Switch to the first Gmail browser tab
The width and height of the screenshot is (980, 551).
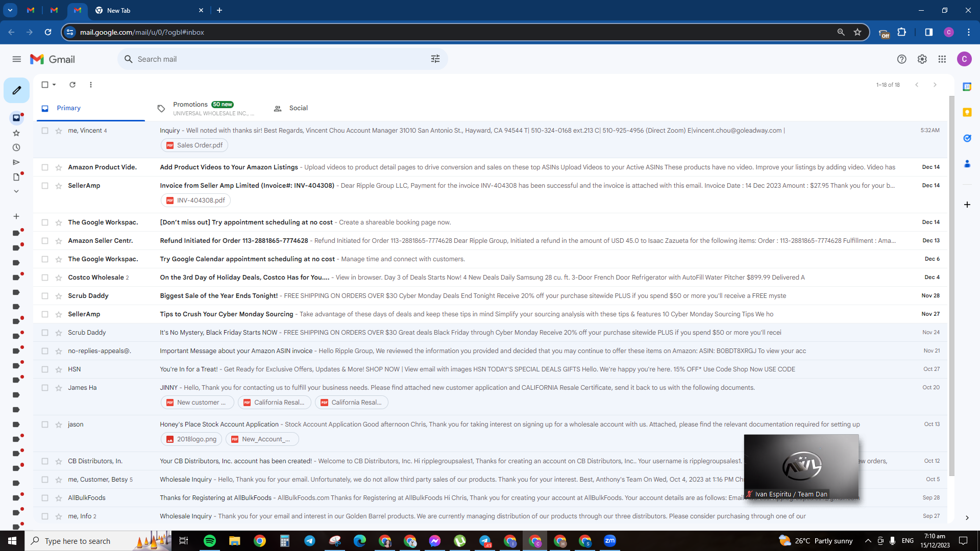pyautogui.click(x=31, y=10)
